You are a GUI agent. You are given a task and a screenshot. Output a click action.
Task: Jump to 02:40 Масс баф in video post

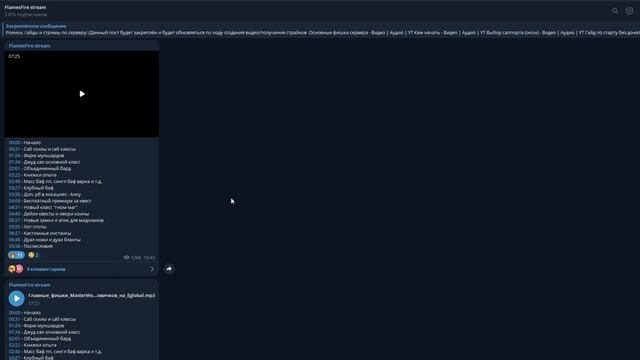coord(14,181)
